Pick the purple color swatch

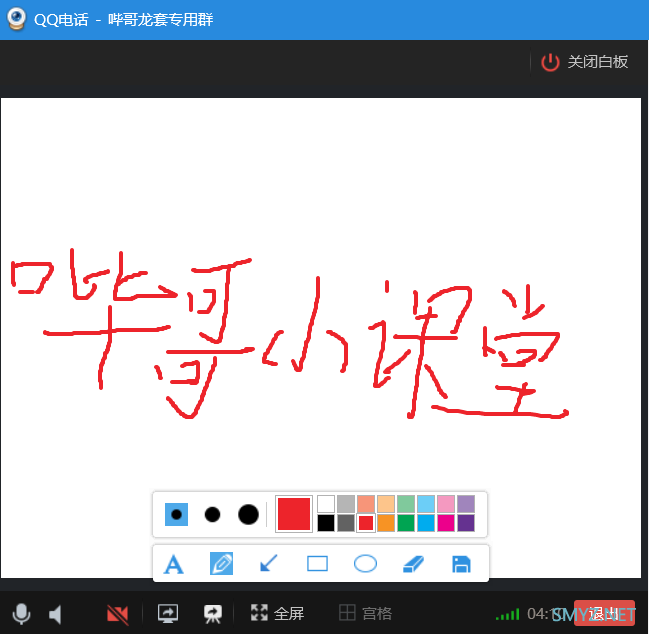(466, 523)
